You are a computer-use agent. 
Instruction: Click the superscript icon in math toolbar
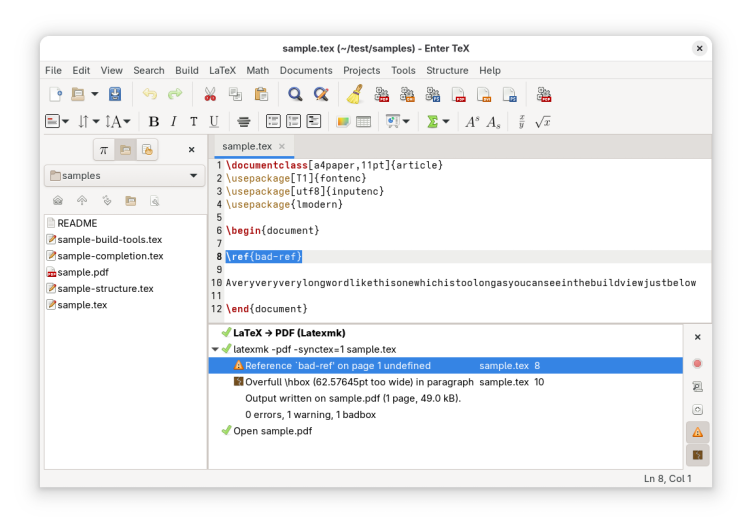[x=470, y=121]
